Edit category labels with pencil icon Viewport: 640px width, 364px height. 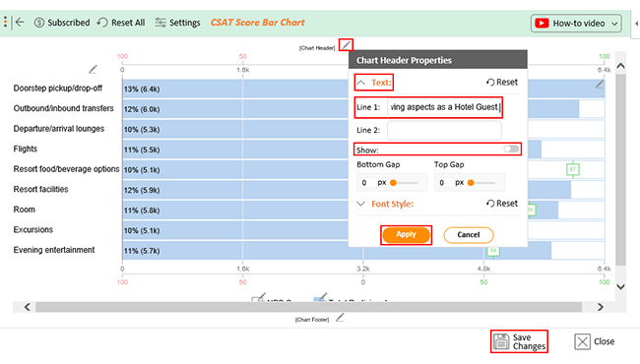click(94, 69)
